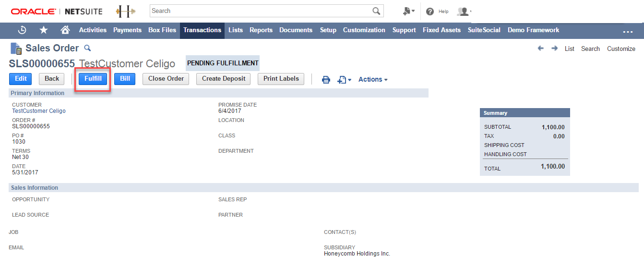
Task: Open the user role profile menu
Action: (x=464, y=11)
